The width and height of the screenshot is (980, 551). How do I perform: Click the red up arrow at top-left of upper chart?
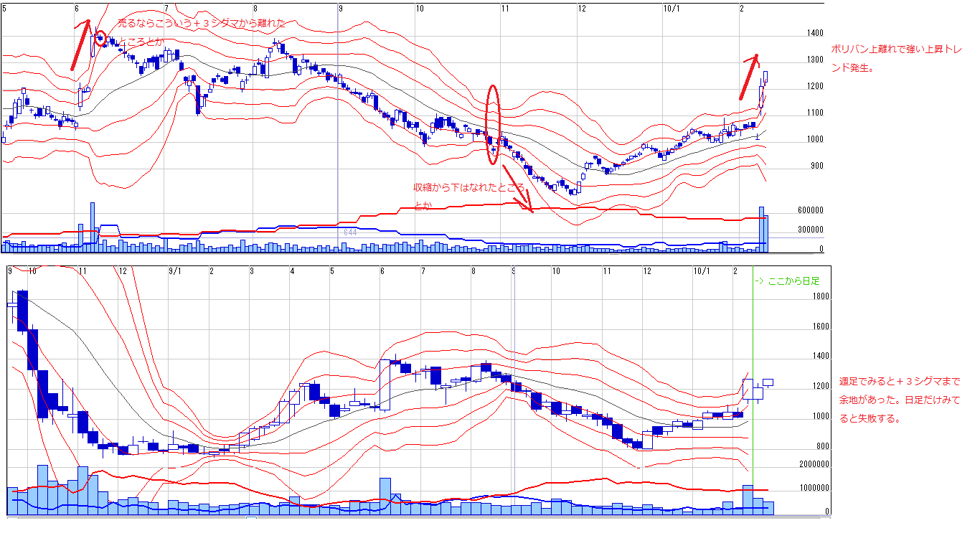pos(80,44)
